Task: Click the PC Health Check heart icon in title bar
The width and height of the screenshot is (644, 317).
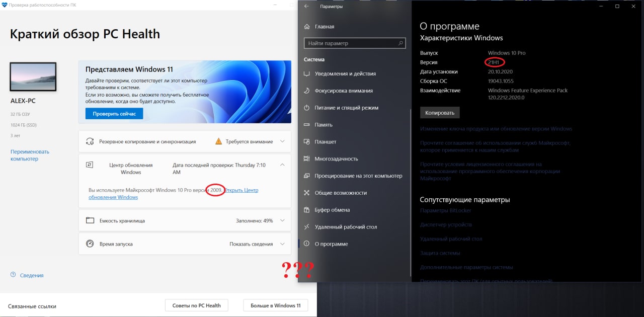Action: pyautogui.click(x=5, y=6)
